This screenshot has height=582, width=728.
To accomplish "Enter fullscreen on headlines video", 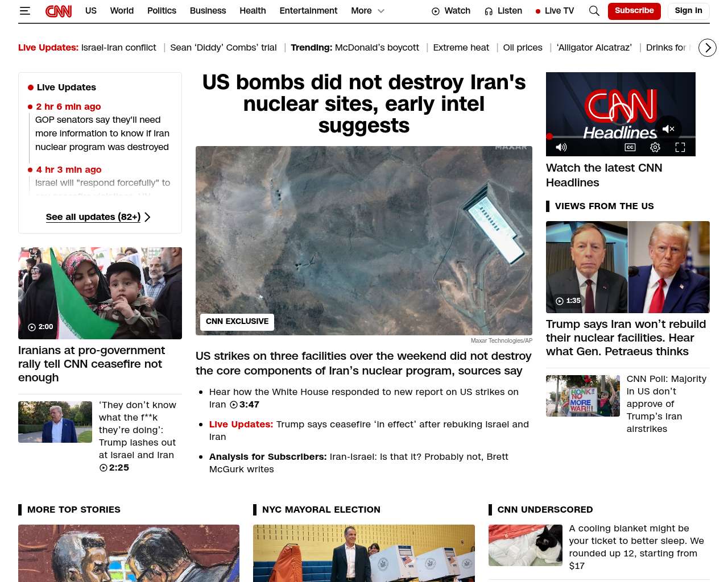I will pos(680,147).
